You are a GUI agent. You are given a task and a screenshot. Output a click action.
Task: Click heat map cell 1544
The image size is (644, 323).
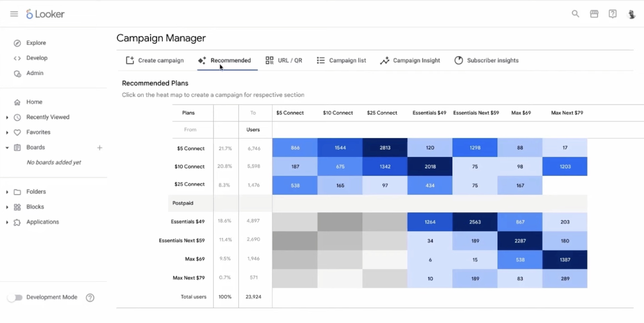[340, 148]
